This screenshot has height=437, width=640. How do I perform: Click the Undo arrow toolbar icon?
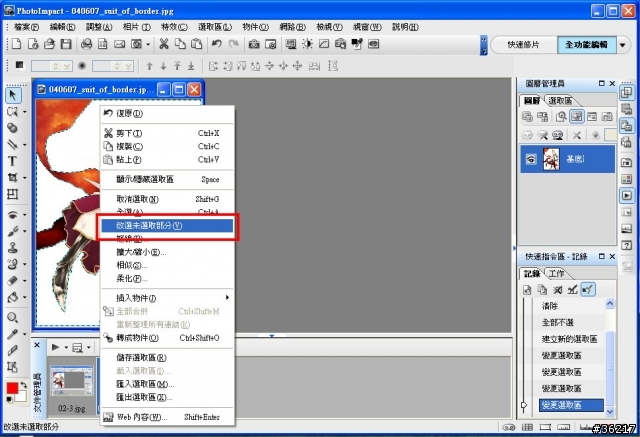pyautogui.click(x=216, y=44)
